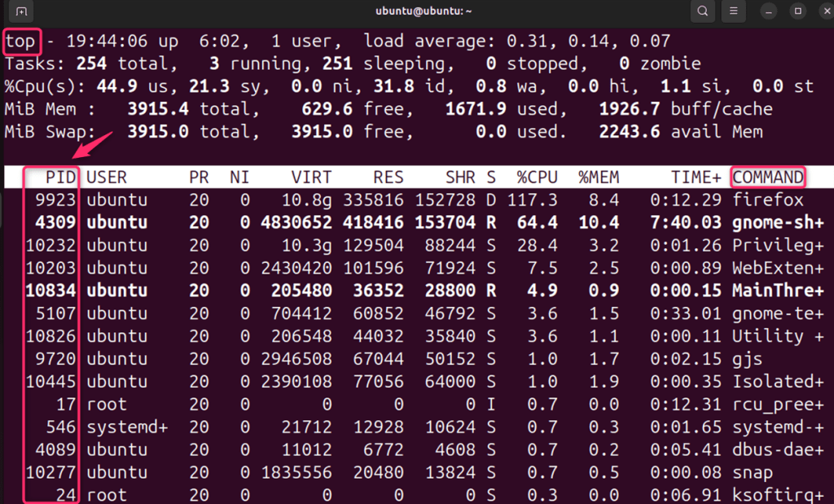
Task: Click the highlighted COMMAND column header
Action: click(766, 177)
